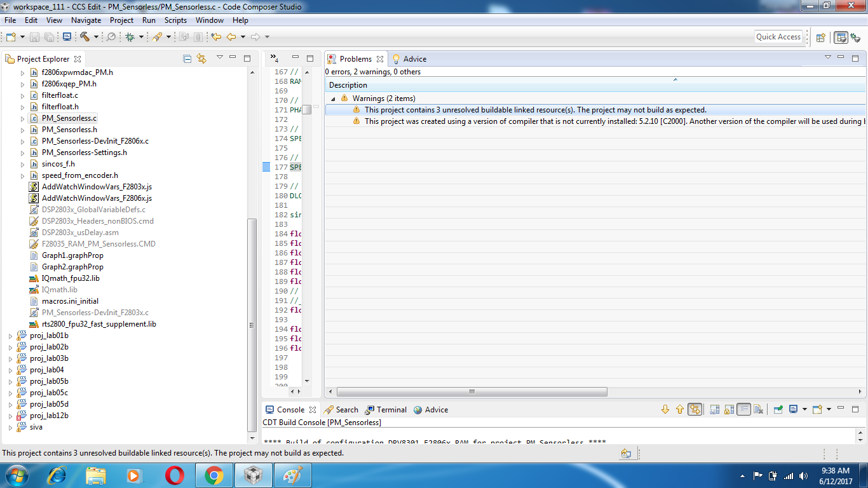This screenshot has height=488, width=868.
Task: Open the Navigate menu
Action: point(86,20)
